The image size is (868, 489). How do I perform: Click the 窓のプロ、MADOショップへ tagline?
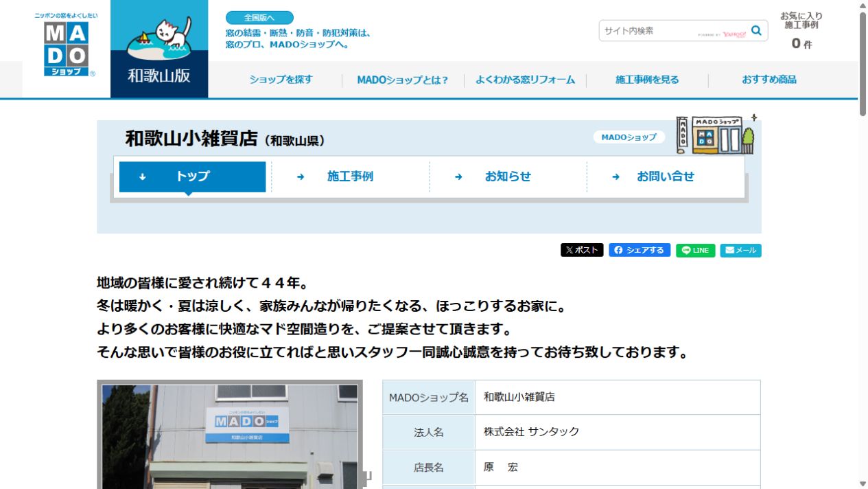[288, 45]
